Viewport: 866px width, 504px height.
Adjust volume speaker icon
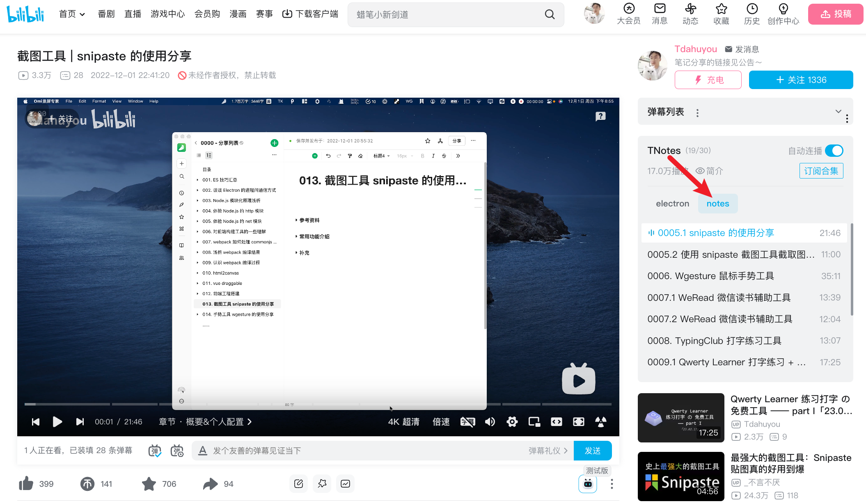coord(490,422)
